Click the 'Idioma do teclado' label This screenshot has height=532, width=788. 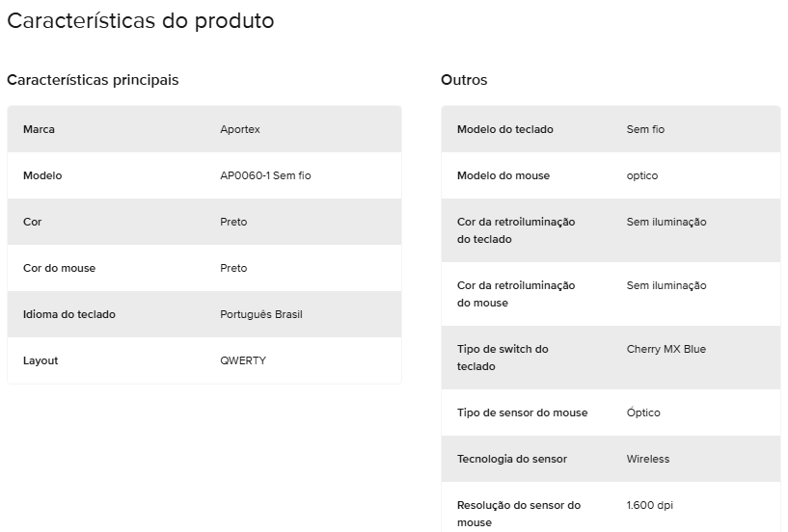click(69, 314)
